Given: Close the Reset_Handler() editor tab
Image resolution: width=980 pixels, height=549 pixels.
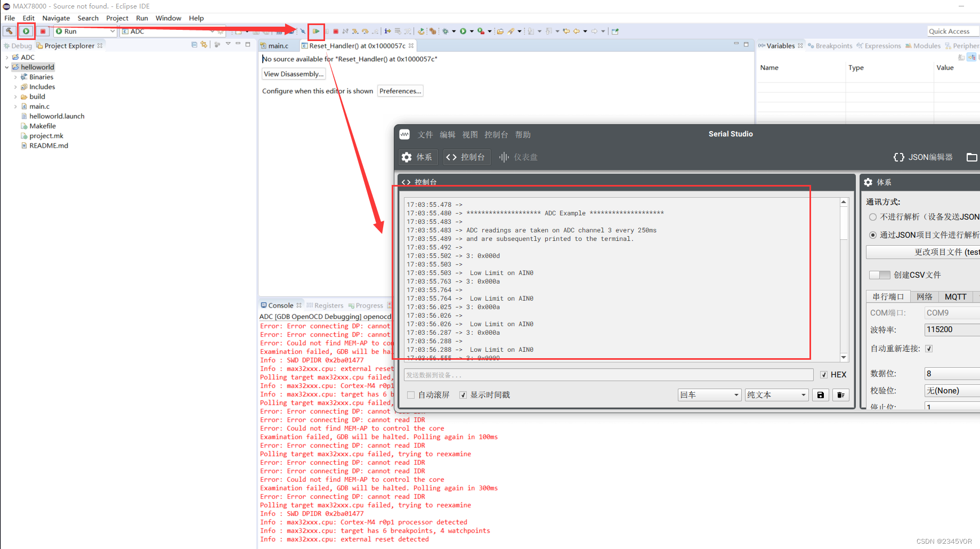Looking at the screenshot, I should click(411, 46).
